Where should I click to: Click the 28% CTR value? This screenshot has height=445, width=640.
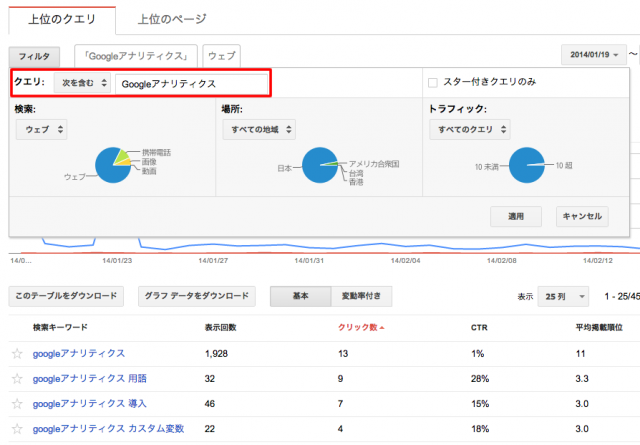tap(480, 379)
